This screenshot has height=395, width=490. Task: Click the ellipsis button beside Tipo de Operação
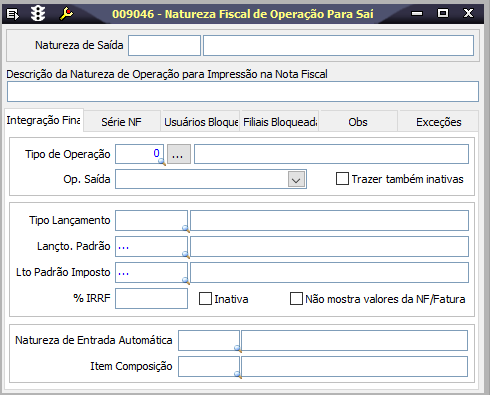click(x=179, y=154)
